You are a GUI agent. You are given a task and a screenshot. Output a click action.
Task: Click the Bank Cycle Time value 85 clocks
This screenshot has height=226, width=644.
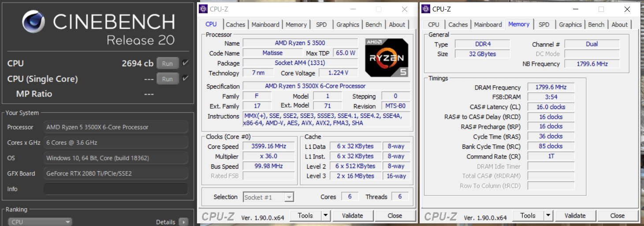pyautogui.click(x=551, y=146)
